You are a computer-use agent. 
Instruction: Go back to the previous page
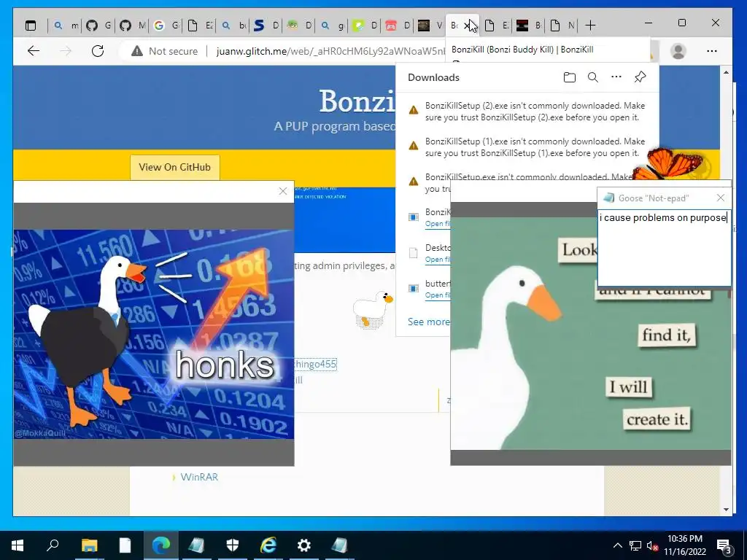click(x=34, y=51)
